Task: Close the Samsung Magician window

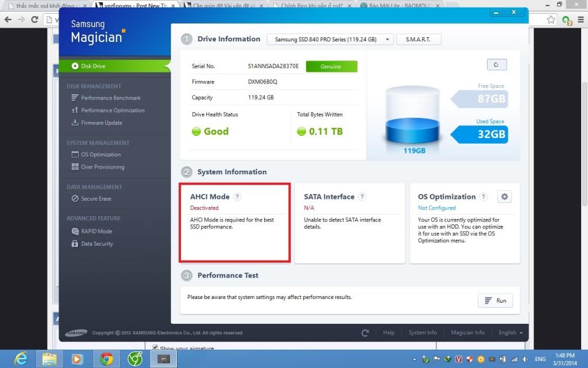Action: click(514, 13)
